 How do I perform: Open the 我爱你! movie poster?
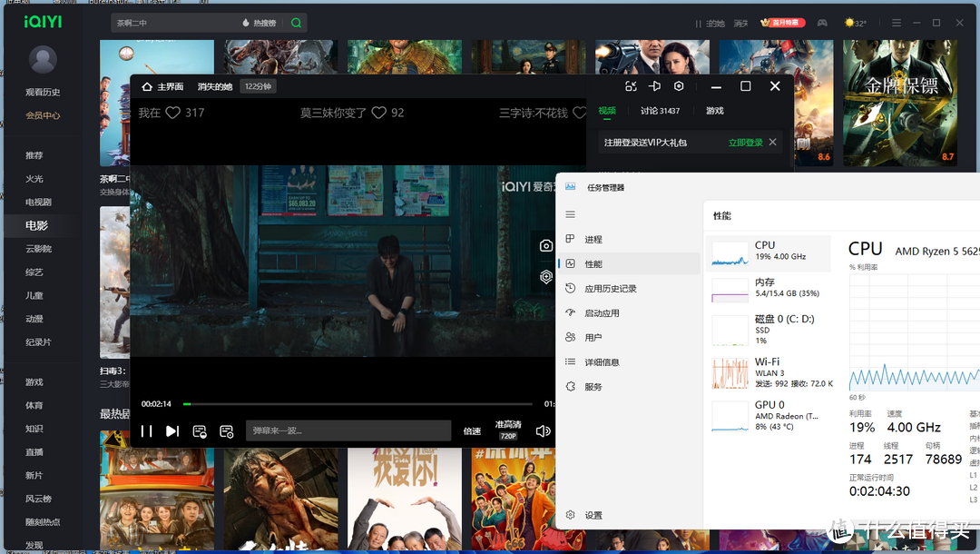point(405,500)
